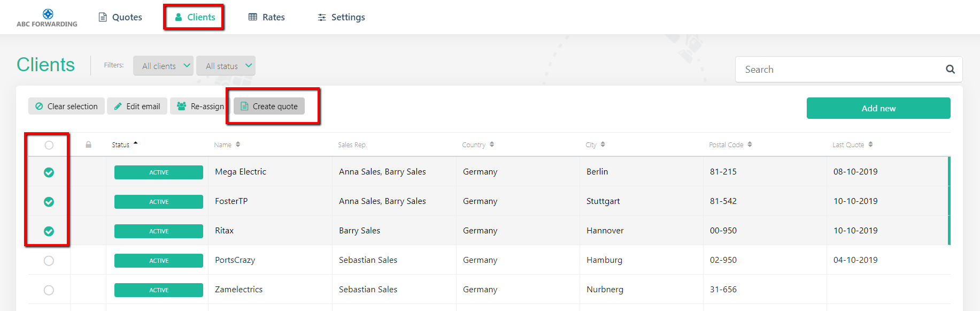The height and width of the screenshot is (311, 980).
Task: Click the Mega Electric ACTIVE status badge
Action: 159,172
